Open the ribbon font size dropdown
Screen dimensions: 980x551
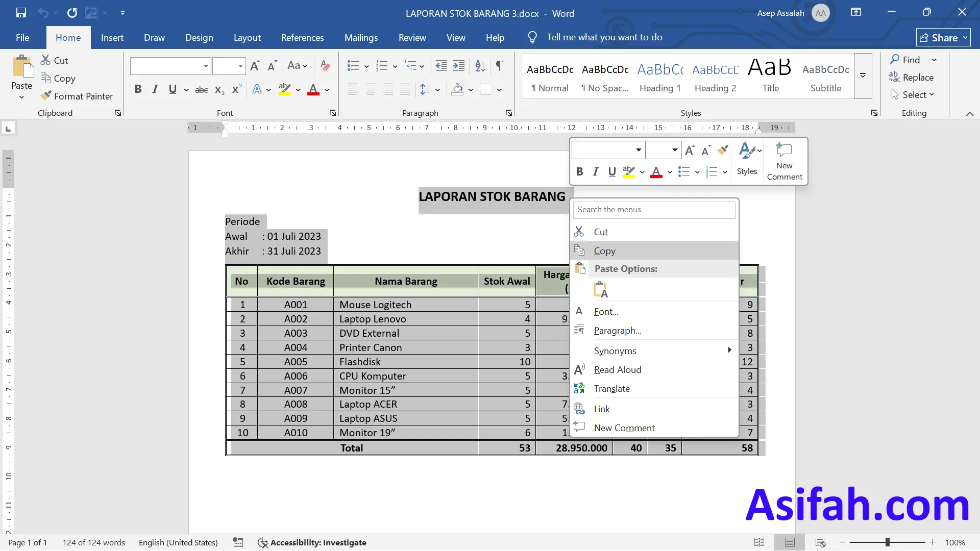coord(240,66)
